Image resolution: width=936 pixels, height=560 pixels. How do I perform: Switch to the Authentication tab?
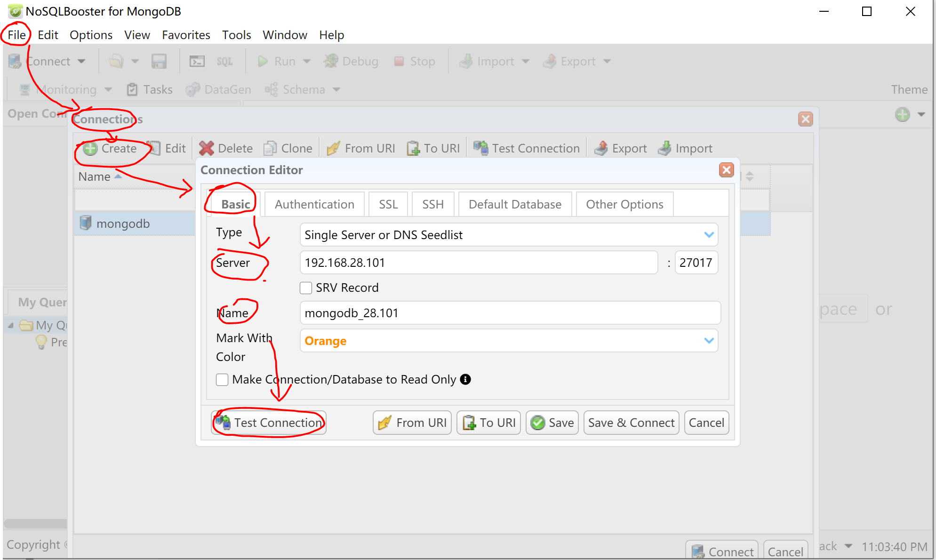[x=314, y=204]
